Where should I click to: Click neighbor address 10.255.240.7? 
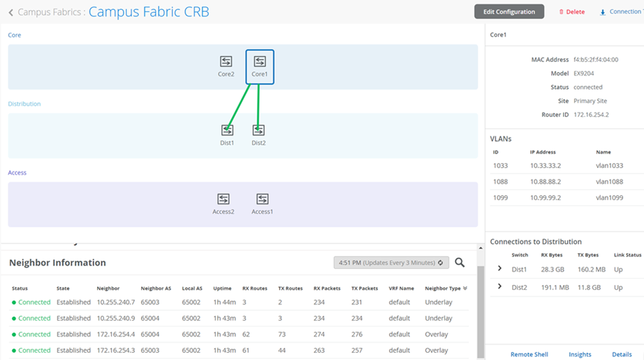click(x=116, y=302)
